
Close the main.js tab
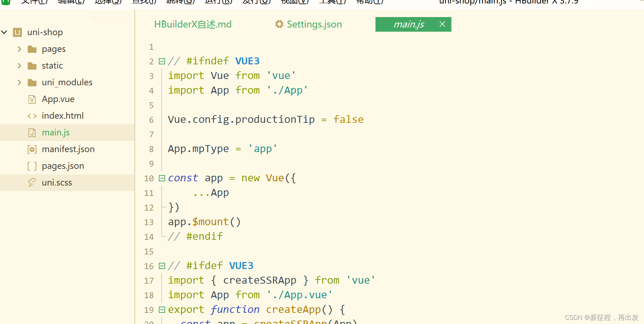442,24
